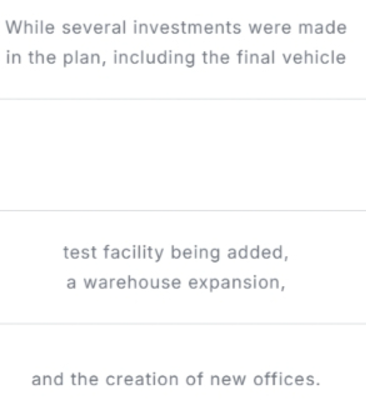Click the line "test facility being added,"
Screen dimensions: 366x412
tap(176, 252)
